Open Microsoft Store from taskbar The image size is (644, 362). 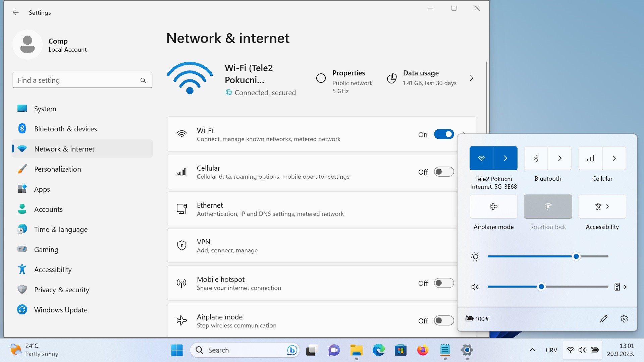point(400,350)
